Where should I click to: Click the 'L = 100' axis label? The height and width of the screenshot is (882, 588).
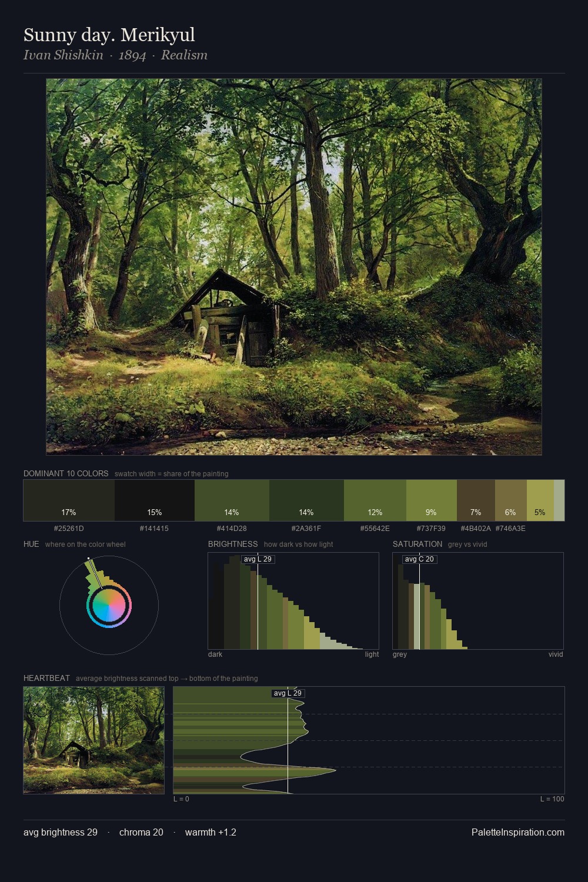(x=552, y=799)
